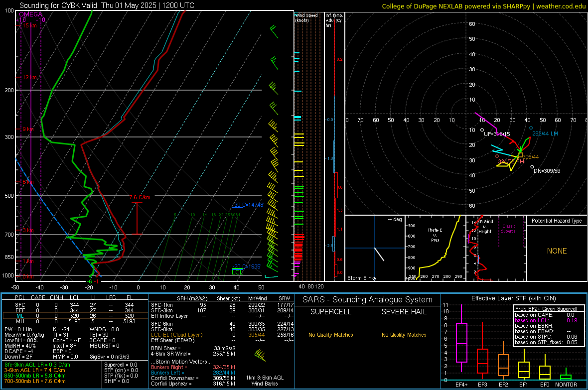Click the 'Corfidi Downshear = 309/56 kt' line

193,379
